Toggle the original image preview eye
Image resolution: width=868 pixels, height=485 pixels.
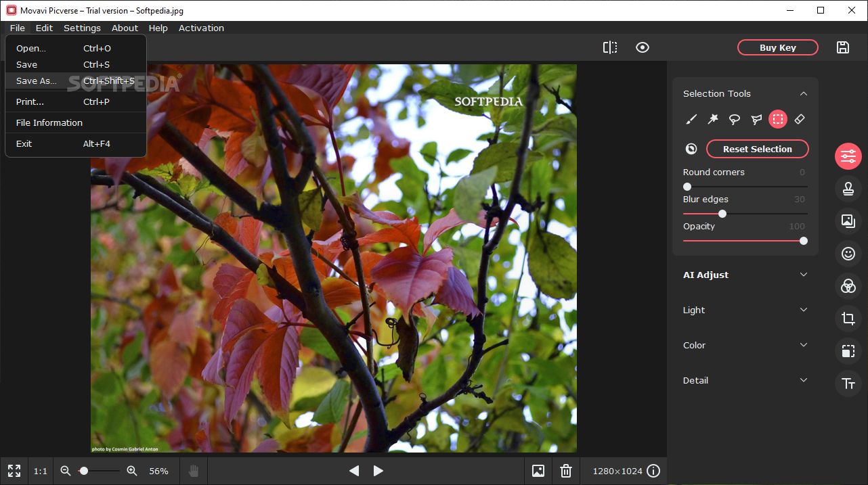tap(643, 47)
